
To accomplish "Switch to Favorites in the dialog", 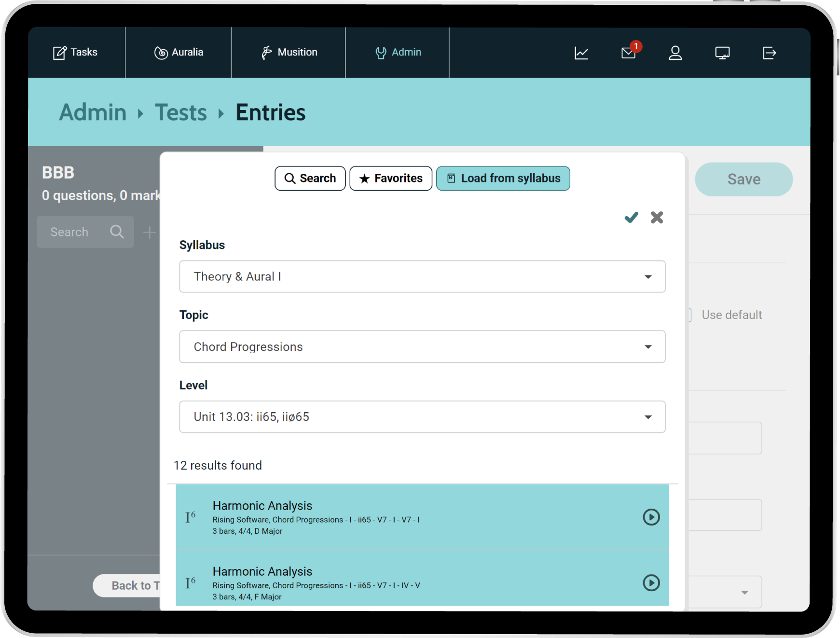I will (x=391, y=179).
